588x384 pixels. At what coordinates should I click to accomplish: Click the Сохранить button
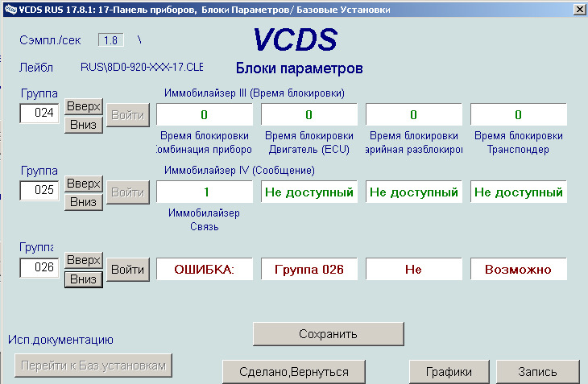329,334
